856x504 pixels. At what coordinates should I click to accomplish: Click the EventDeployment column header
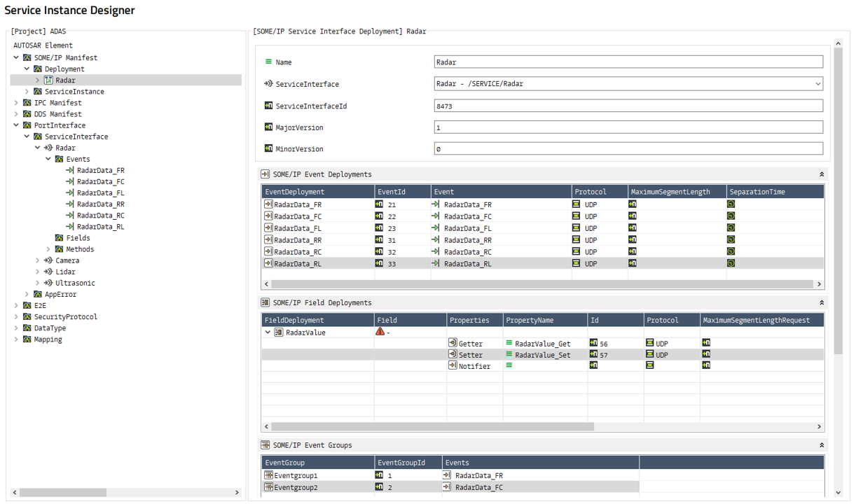click(x=317, y=192)
